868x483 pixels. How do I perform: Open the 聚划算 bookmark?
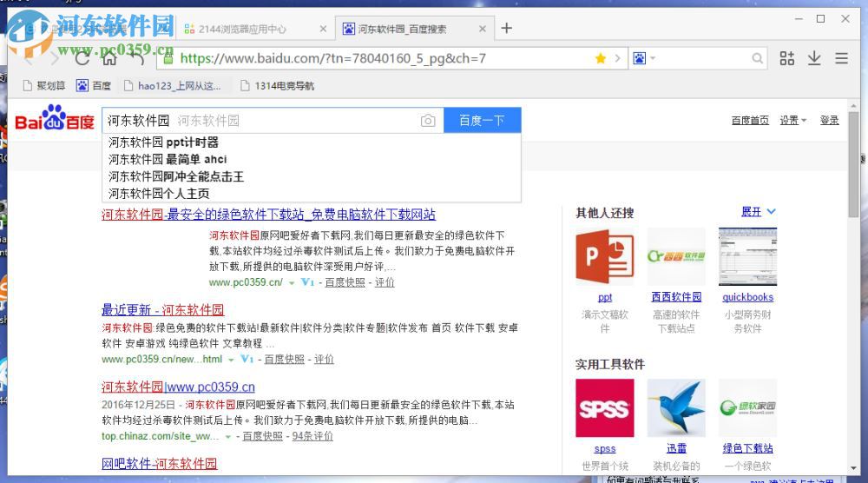click(x=44, y=85)
